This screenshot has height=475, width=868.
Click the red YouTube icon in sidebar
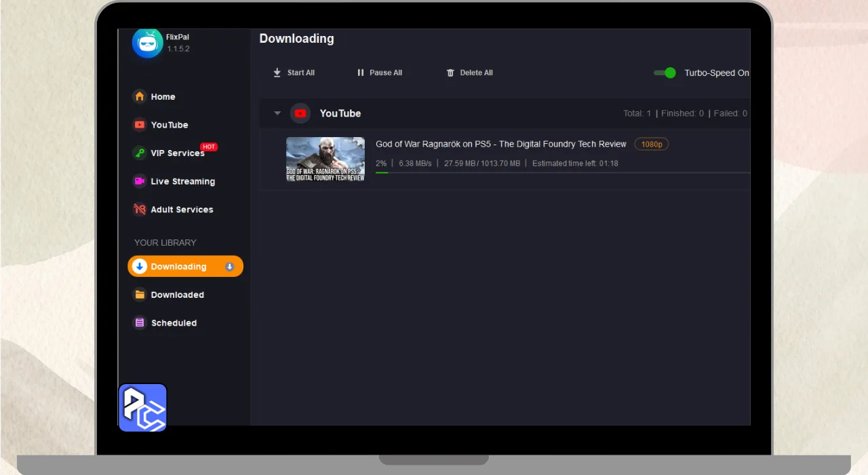click(140, 125)
